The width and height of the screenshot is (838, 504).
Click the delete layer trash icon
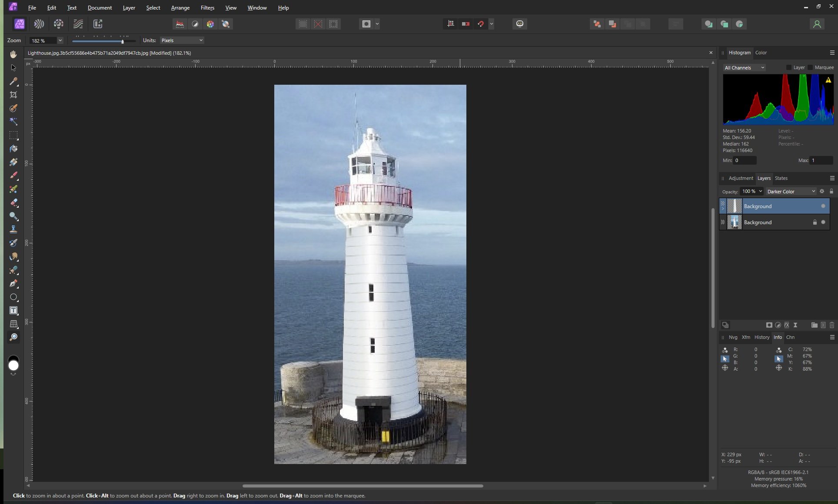831,325
